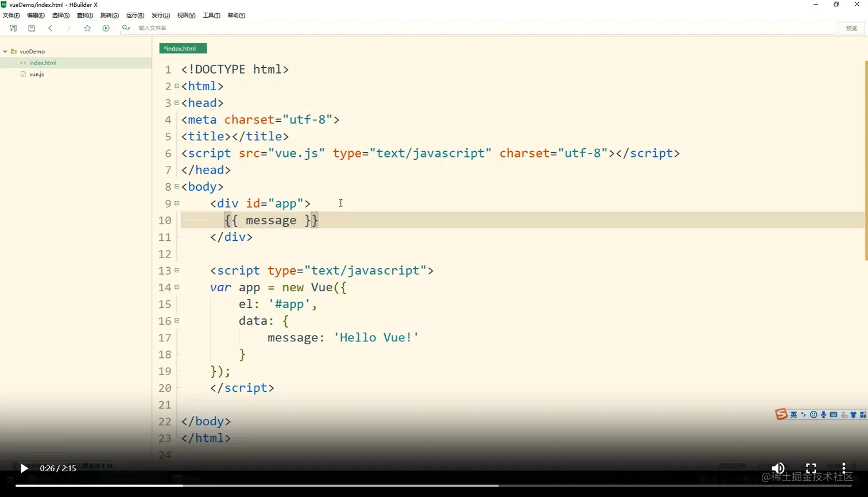
Task: Open the IME toolbox grid icon
Action: coord(863,415)
